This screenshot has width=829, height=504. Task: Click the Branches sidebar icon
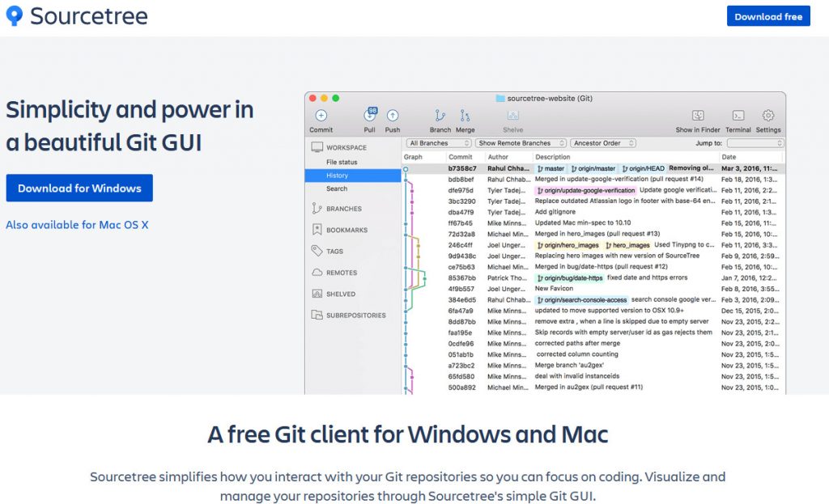click(317, 208)
